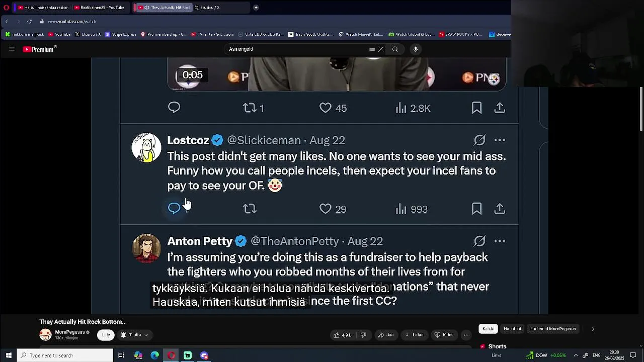The height and width of the screenshot is (362, 644).
Task: Expand the Tilattu subscription dropdown
Action: 135,335
